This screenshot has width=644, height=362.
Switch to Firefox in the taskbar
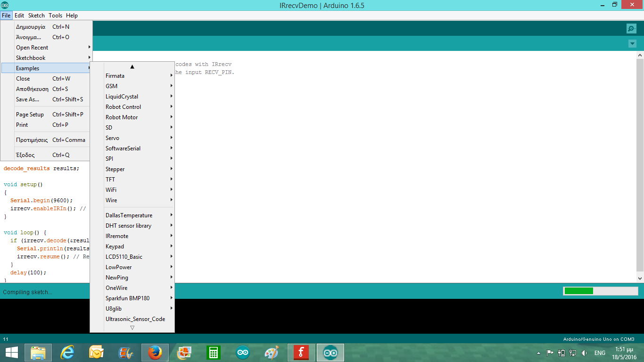coord(155,353)
